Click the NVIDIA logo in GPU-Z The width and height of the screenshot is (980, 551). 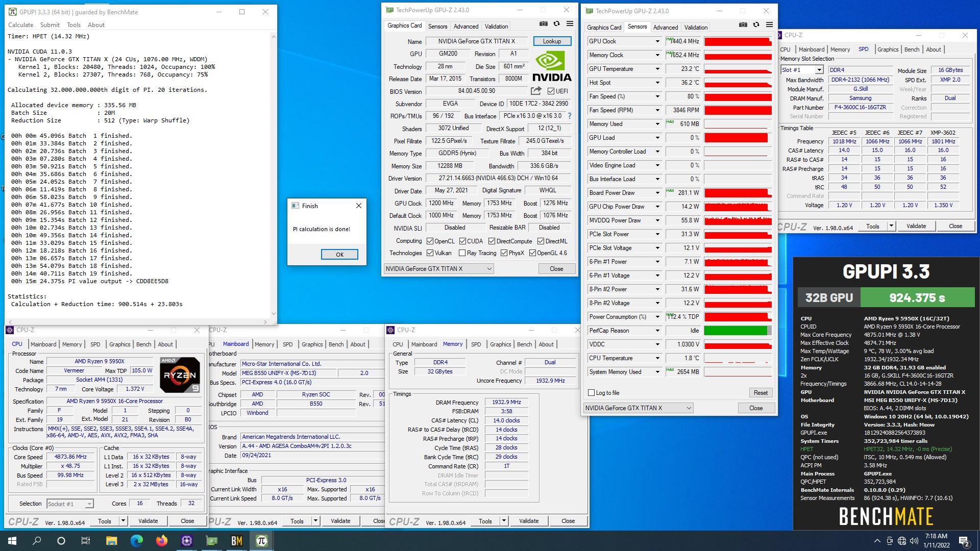pyautogui.click(x=551, y=66)
